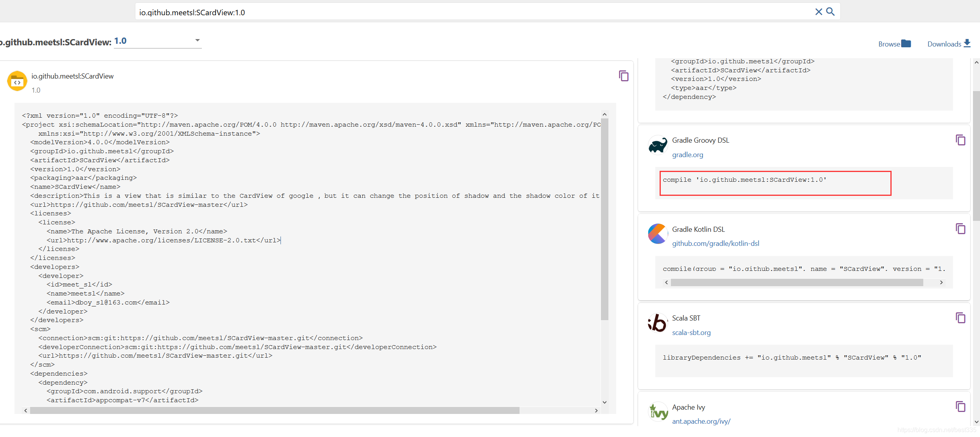
Task: Click POM horizontal scrollbar left arrow
Action: 26,410
